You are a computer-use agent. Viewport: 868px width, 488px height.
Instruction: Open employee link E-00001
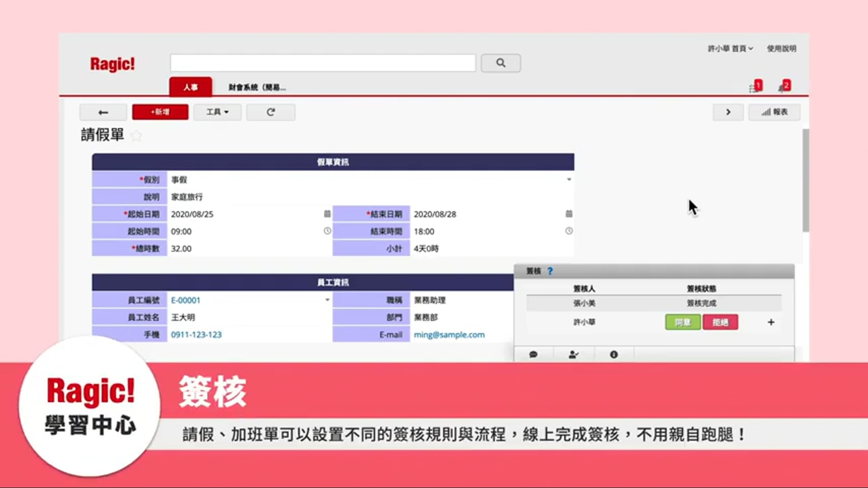pos(185,300)
